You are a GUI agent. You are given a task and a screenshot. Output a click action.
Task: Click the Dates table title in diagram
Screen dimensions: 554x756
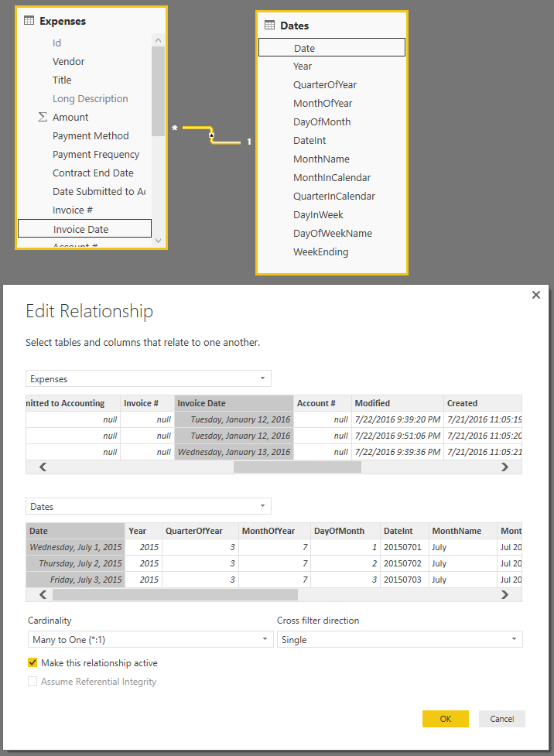(295, 26)
